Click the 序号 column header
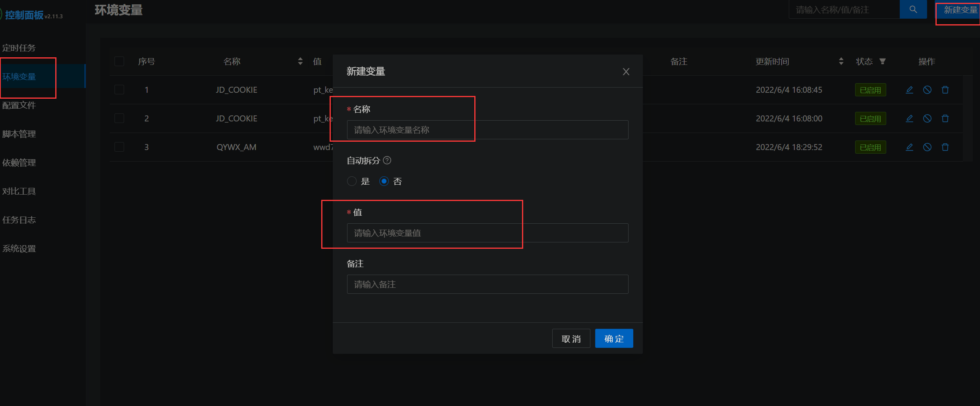 146,61
